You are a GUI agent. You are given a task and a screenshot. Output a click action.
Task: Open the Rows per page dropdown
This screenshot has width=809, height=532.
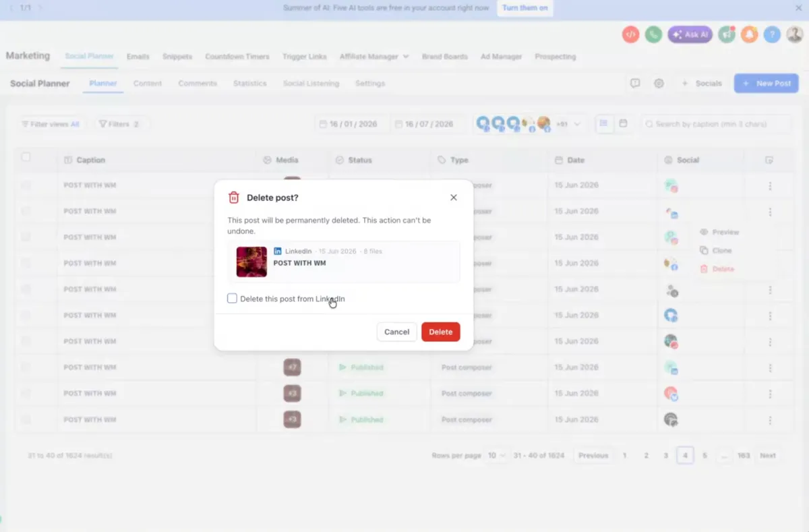coord(496,456)
